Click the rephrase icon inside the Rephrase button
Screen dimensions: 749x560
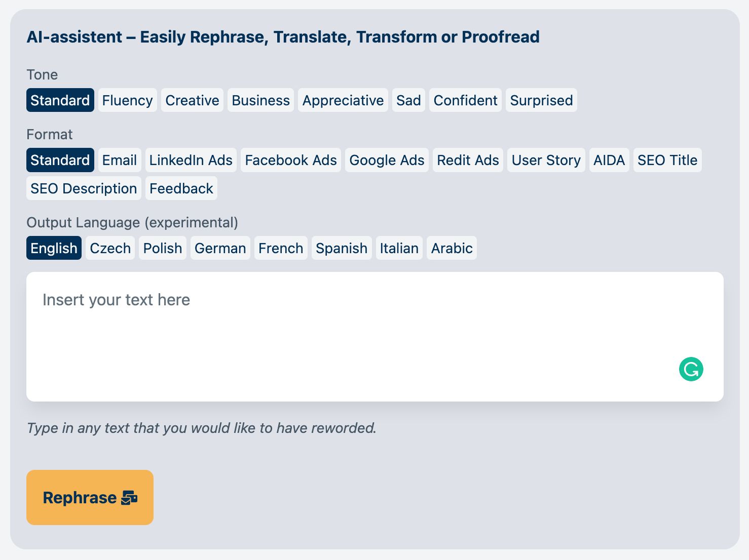pos(130,498)
